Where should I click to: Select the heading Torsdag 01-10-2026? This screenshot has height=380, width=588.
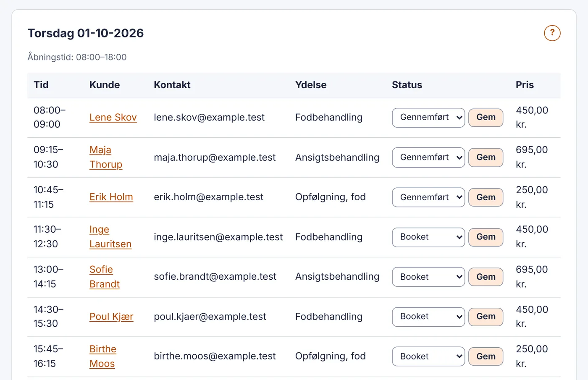click(x=86, y=33)
